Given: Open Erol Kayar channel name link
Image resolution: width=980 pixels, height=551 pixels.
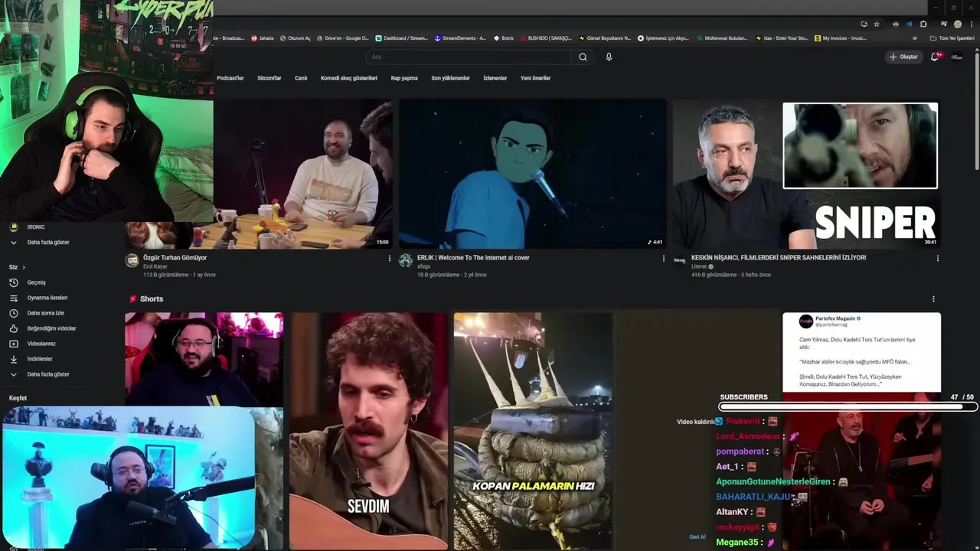Looking at the screenshot, I should point(155,266).
